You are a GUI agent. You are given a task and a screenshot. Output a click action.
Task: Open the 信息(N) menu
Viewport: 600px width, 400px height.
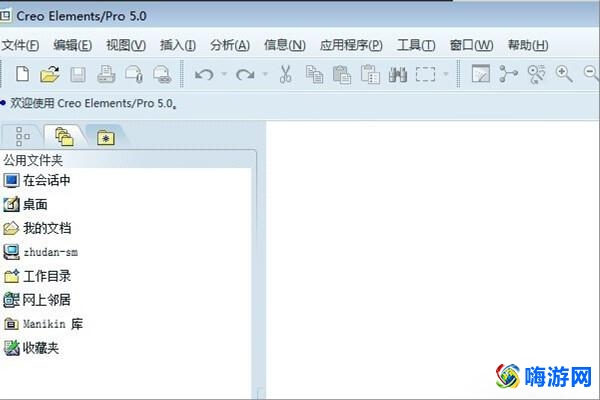coord(285,46)
